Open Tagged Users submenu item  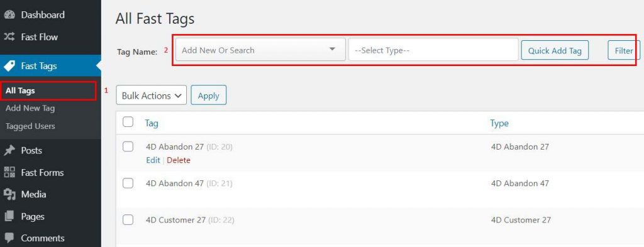coord(30,126)
